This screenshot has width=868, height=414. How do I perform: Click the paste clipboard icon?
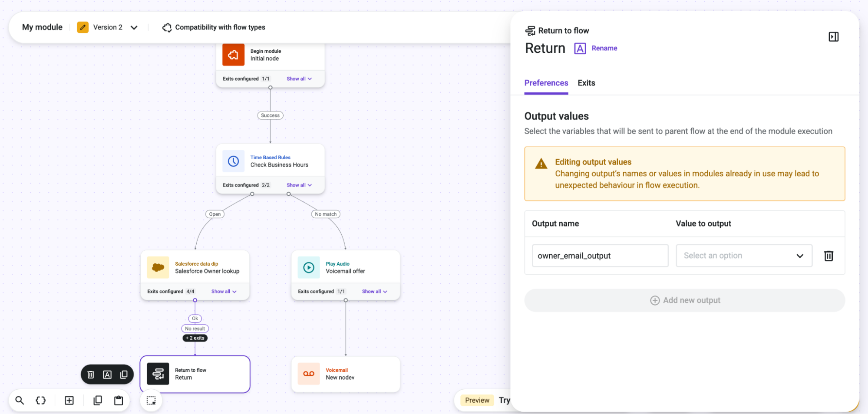119,400
